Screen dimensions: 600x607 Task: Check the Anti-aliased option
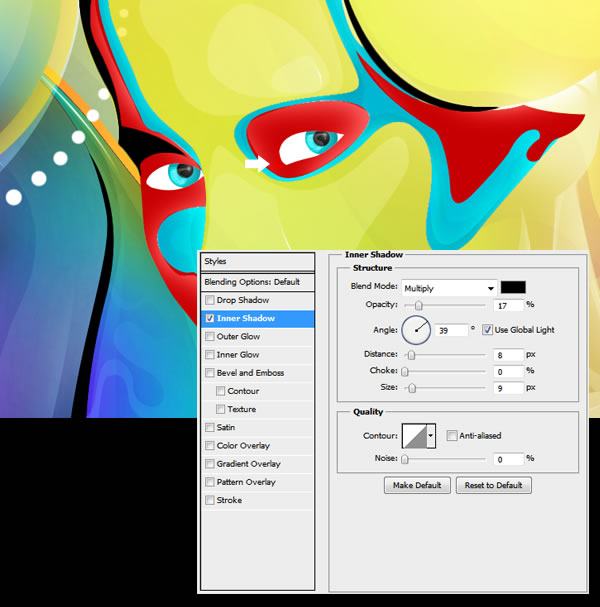[451, 436]
